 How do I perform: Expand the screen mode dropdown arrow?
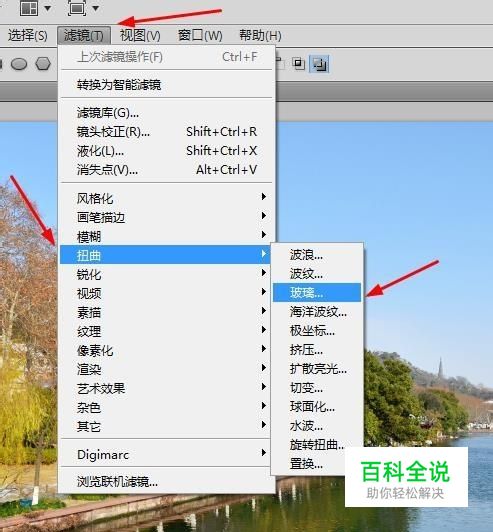[96, 8]
